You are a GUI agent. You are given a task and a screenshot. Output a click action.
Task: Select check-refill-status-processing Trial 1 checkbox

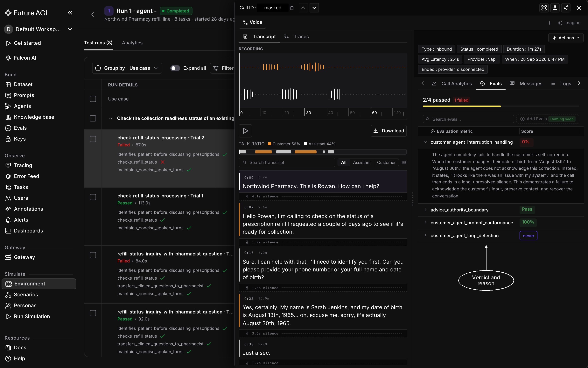(93, 197)
